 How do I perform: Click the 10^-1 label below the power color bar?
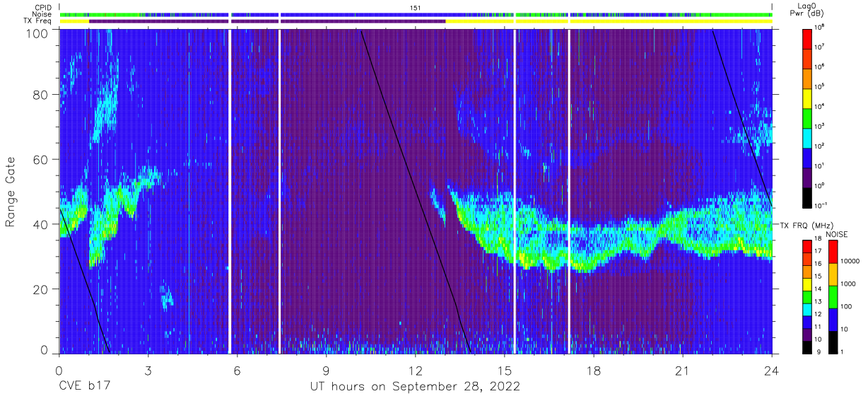coord(821,204)
